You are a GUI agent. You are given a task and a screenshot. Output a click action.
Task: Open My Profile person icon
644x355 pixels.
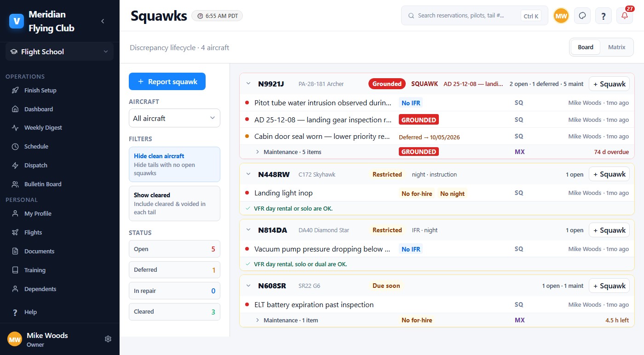[x=15, y=214]
